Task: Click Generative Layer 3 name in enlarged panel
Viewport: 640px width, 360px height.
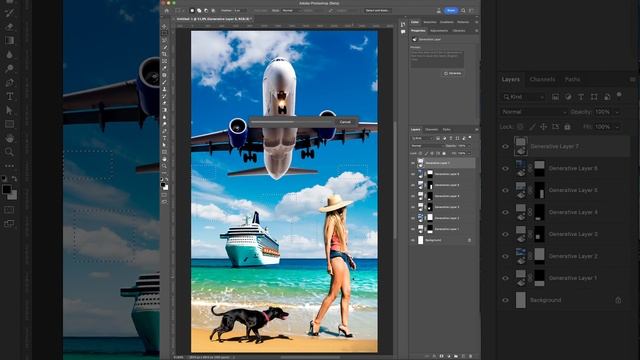Action: (573, 234)
